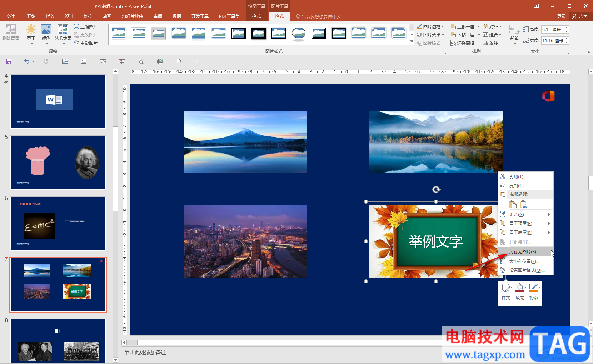
Task: Click the Undo arrow icon
Action: point(27,61)
